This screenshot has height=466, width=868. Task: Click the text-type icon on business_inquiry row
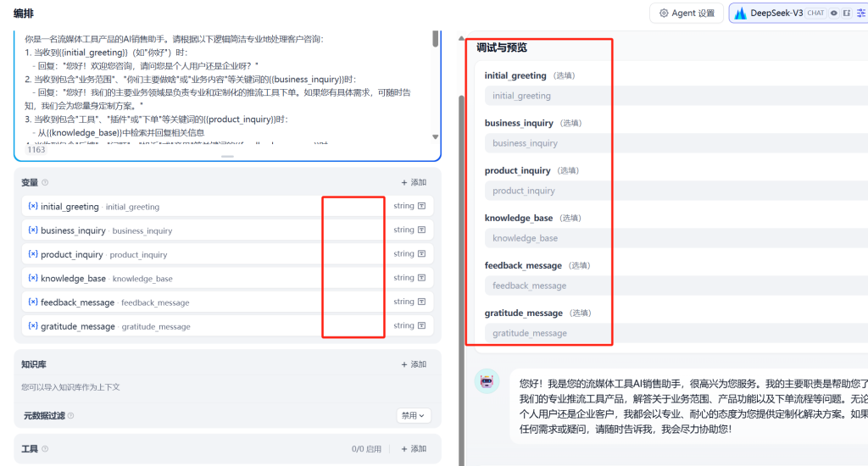tap(421, 230)
